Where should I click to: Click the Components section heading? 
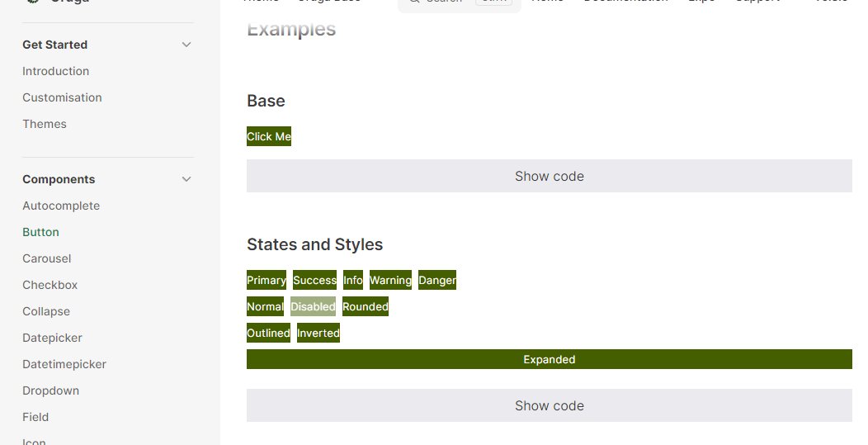tap(59, 179)
